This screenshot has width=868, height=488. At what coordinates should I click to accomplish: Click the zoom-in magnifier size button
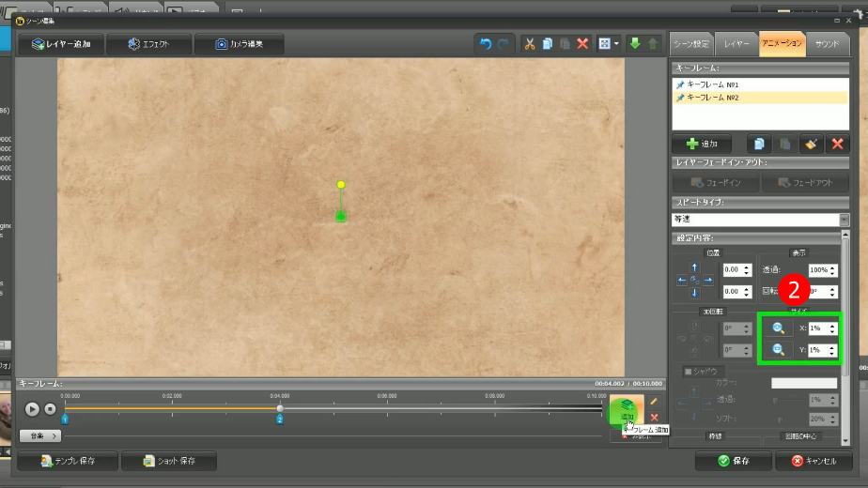pos(778,328)
